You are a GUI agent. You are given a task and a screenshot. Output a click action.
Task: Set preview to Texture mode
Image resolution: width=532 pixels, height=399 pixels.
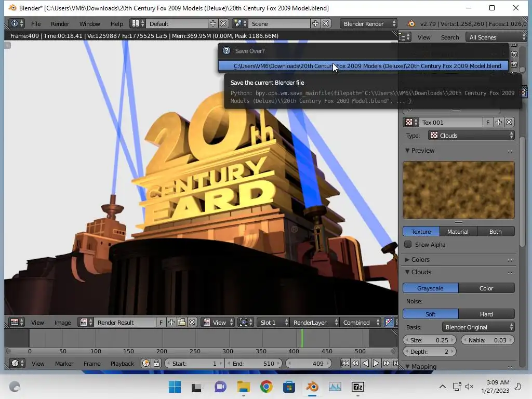point(421,231)
